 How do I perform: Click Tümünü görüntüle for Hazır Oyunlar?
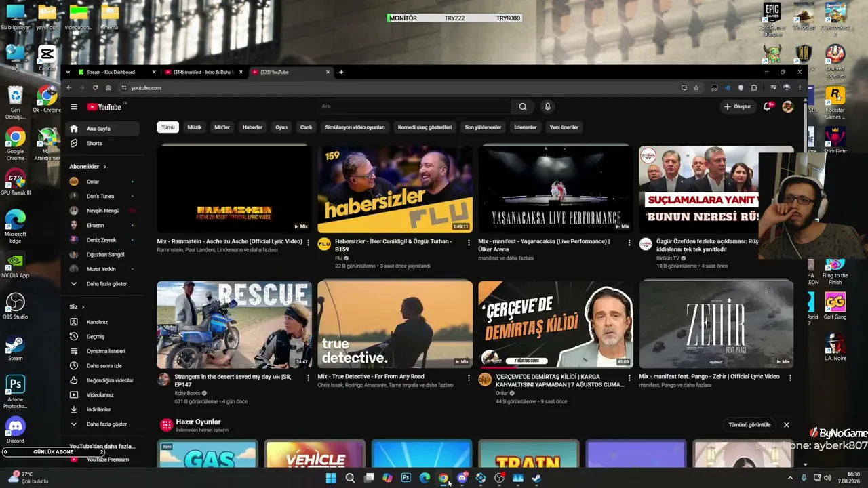pyautogui.click(x=749, y=425)
